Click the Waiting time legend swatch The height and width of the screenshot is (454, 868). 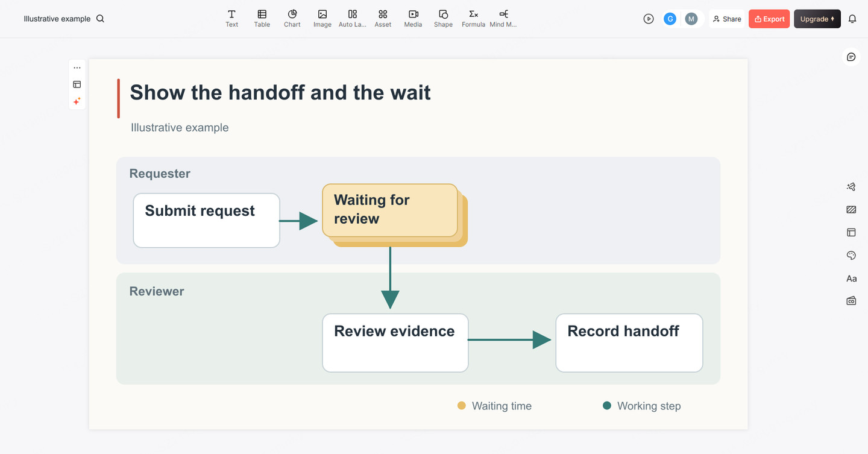pos(462,406)
